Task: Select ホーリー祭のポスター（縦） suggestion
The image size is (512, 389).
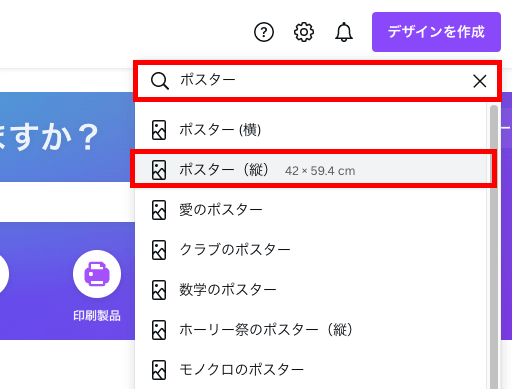Action: [x=312, y=330]
